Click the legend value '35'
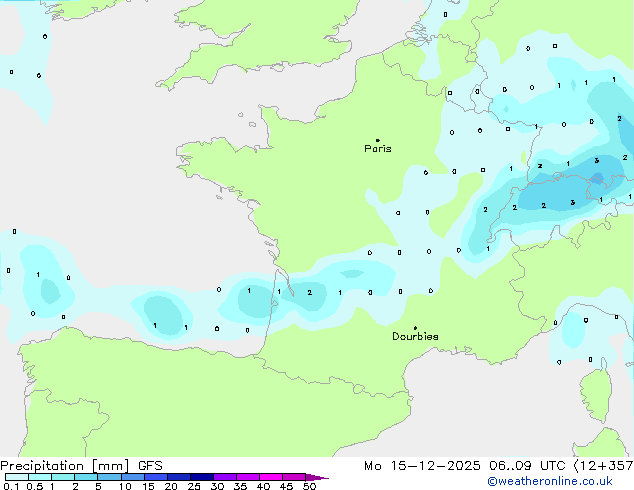Image resolution: width=634 pixels, height=490 pixels. click(240, 486)
